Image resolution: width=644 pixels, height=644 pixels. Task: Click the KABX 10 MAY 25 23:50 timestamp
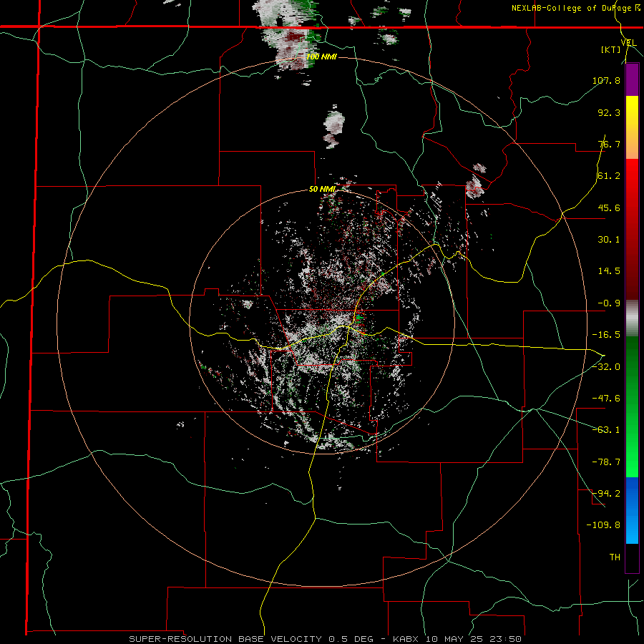457,639
